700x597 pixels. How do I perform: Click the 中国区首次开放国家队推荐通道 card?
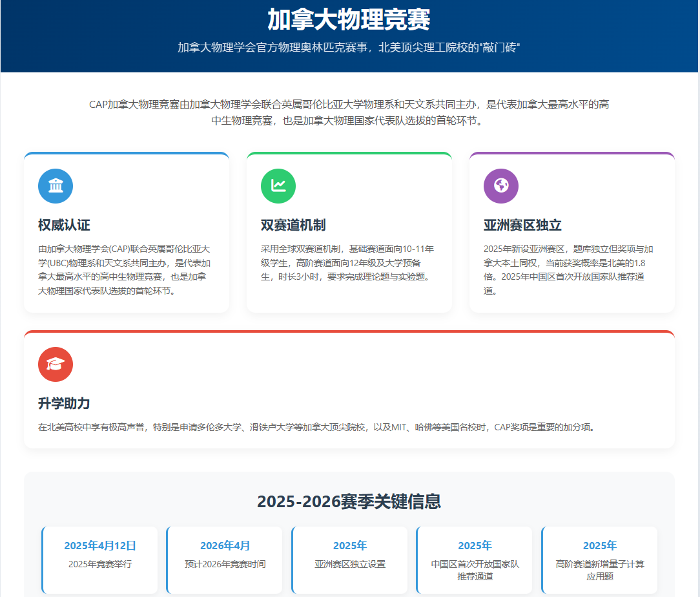coord(475,560)
